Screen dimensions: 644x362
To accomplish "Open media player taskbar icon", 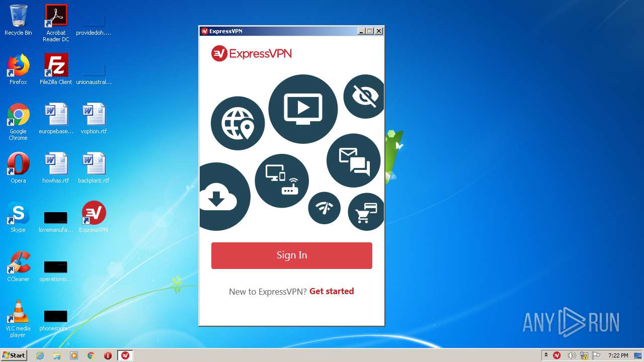I will [x=74, y=355].
